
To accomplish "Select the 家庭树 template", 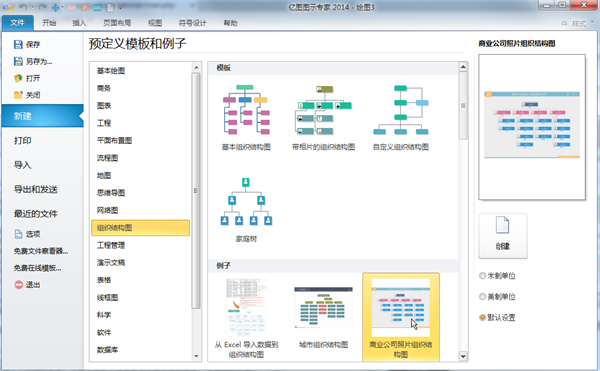I will point(246,210).
